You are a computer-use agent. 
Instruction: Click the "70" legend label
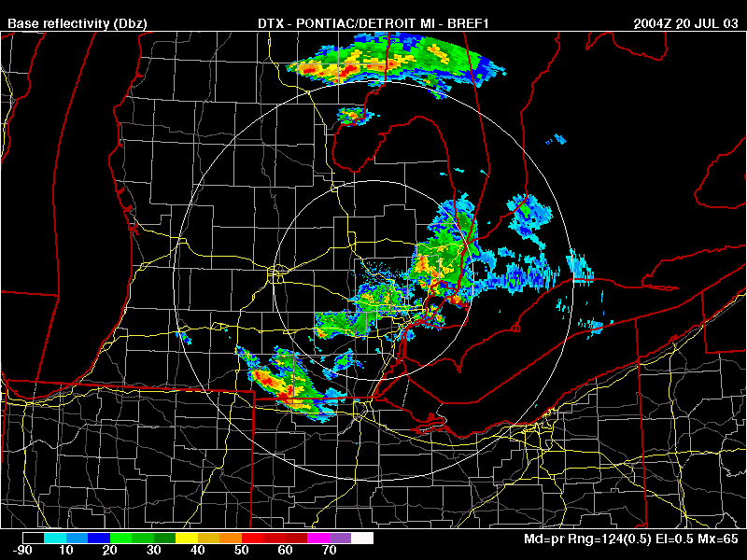[329, 550]
